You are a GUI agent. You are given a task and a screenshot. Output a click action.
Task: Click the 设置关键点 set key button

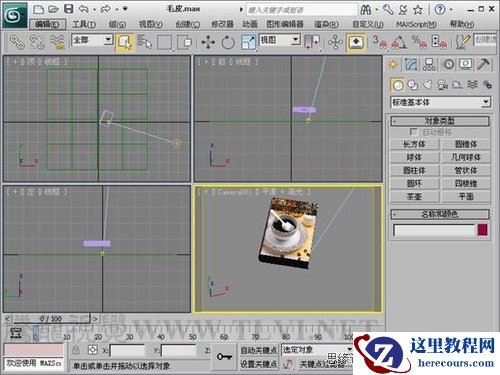pyautogui.click(x=259, y=364)
